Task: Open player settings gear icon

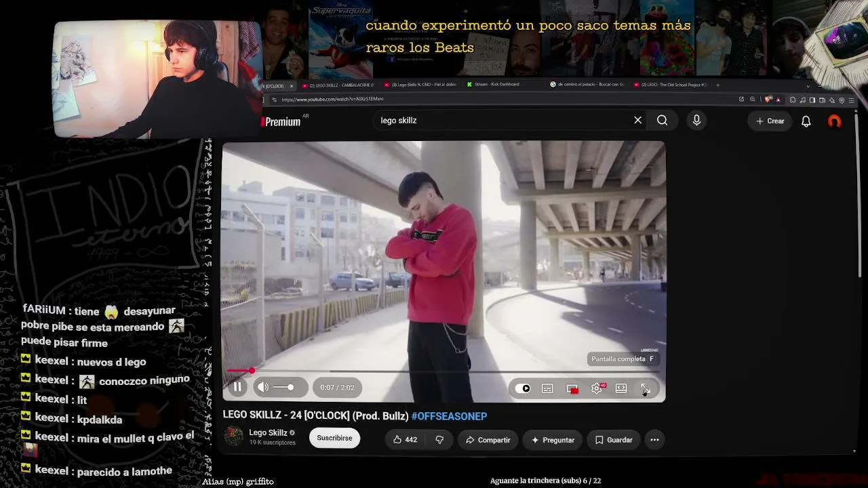Action: tap(597, 388)
